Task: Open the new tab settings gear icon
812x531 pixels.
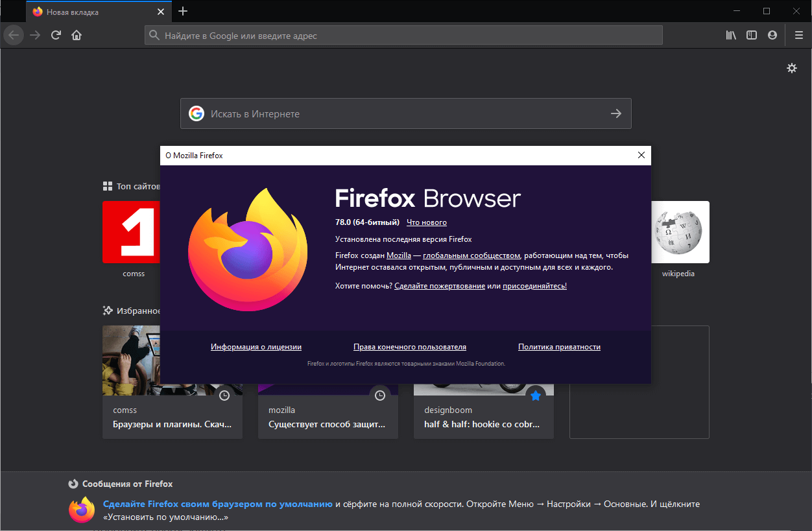Action: click(792, 67)
